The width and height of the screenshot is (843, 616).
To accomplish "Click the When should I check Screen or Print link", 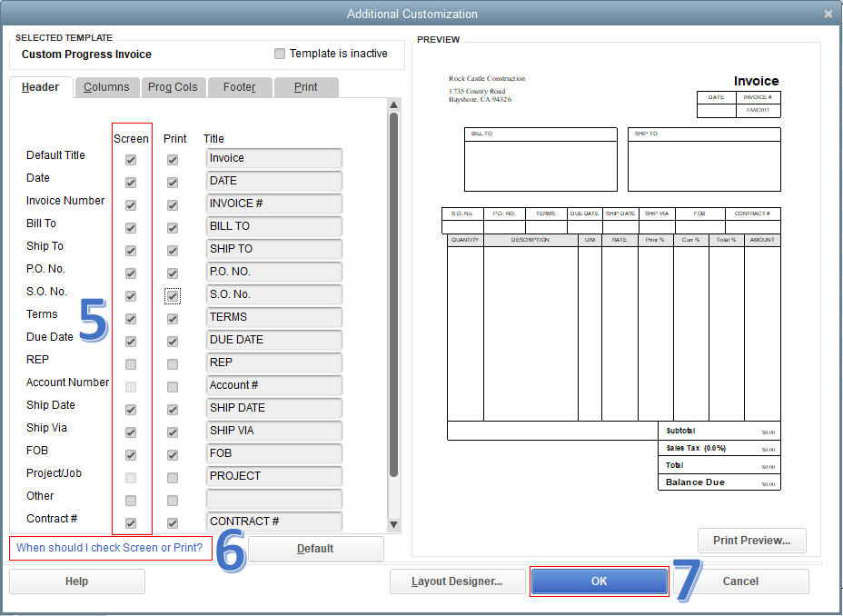I will 109,549.
